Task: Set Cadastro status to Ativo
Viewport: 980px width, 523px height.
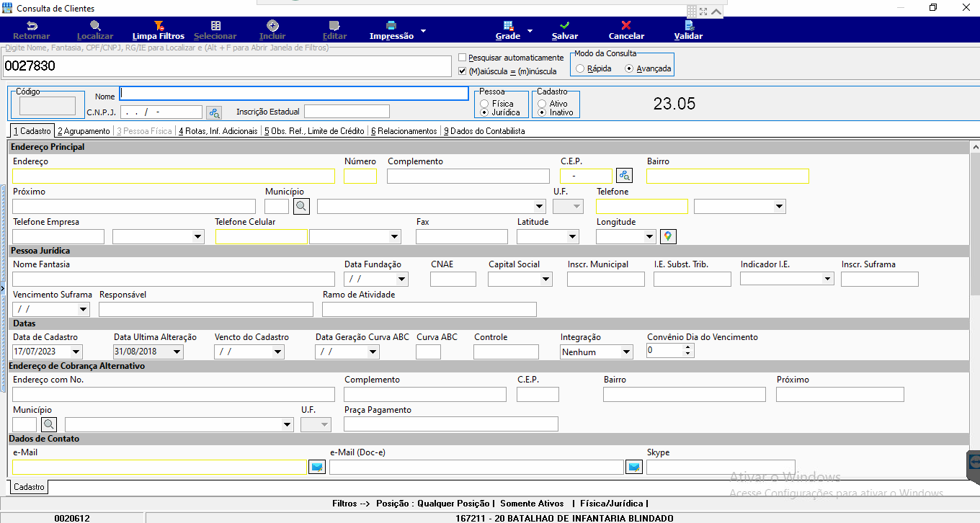Action: (x=542, y=104)
